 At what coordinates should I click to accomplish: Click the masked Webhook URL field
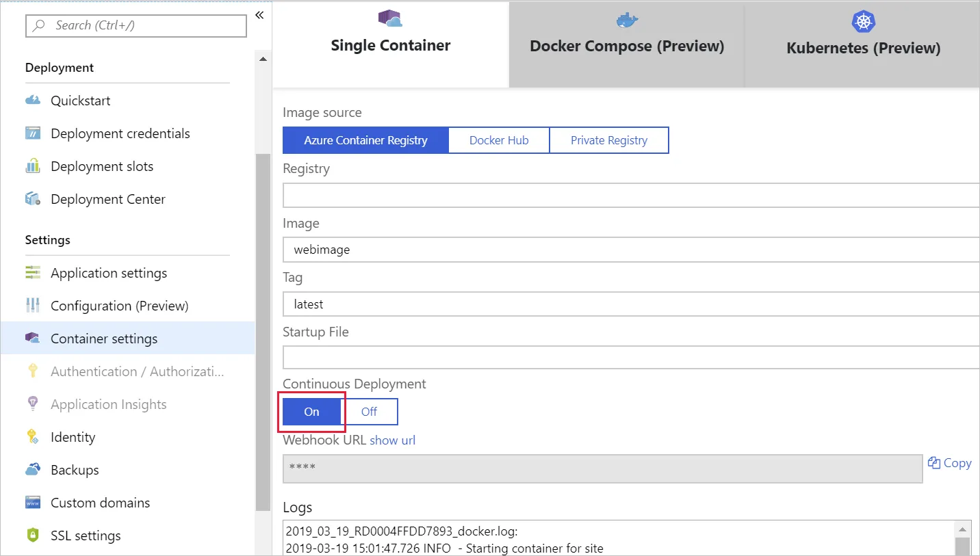[602, 468]
